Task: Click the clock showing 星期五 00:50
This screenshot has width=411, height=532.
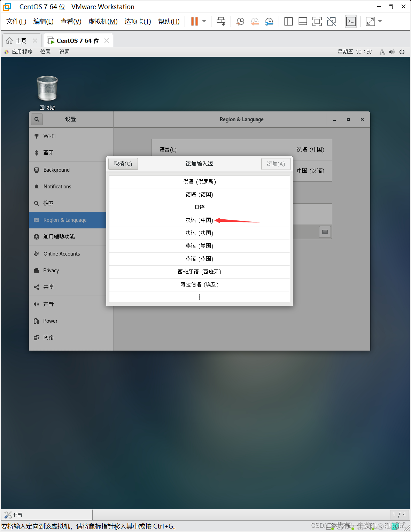Action: (x=355, y=52)
